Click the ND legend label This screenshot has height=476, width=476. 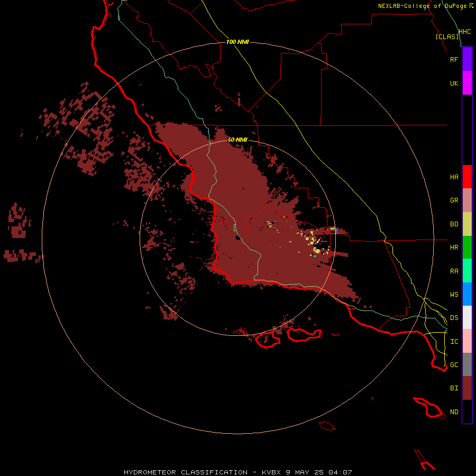pyautogui.click(x=454, y=412)
